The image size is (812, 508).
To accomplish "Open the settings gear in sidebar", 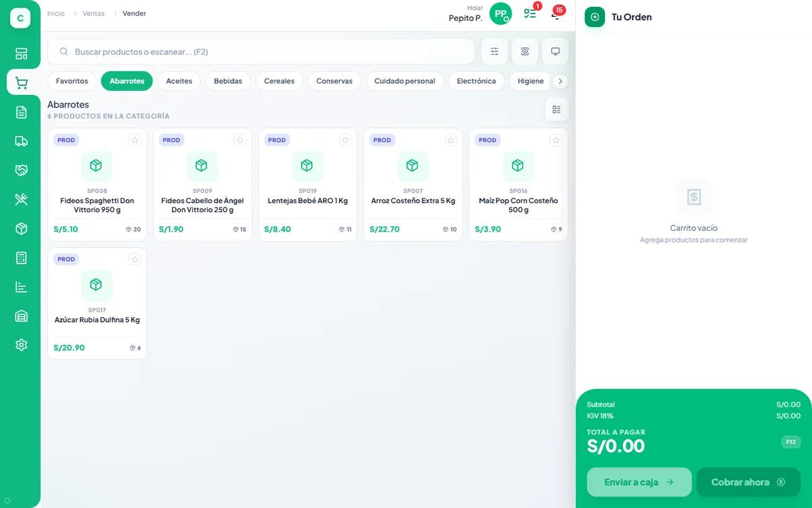I will pos(21,345).
